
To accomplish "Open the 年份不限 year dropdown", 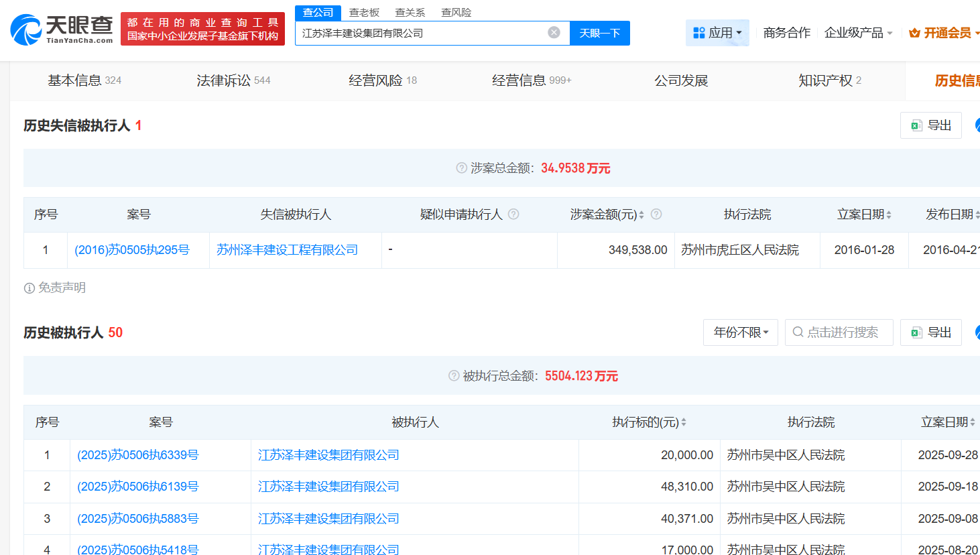I will click(x=740, y=332).
